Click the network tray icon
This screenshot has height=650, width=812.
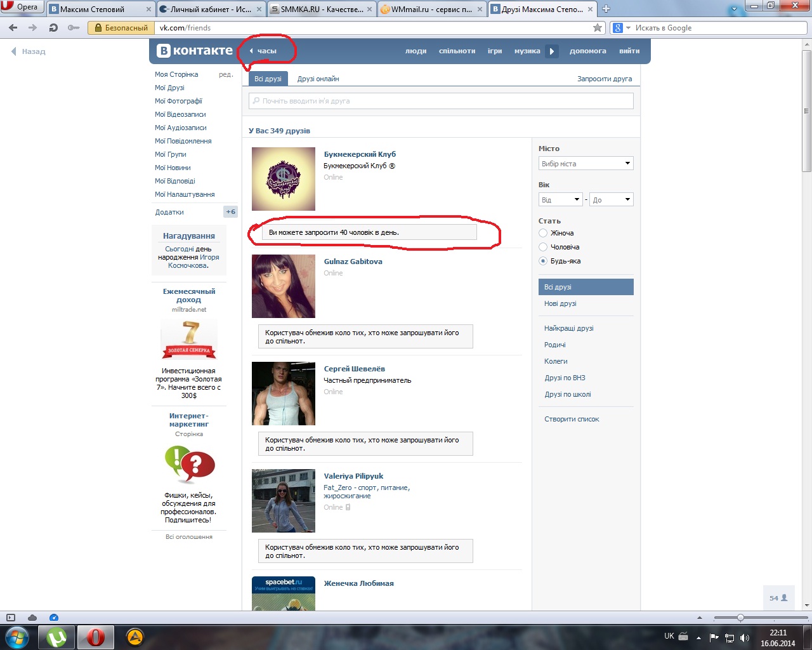tap(730, 638)
